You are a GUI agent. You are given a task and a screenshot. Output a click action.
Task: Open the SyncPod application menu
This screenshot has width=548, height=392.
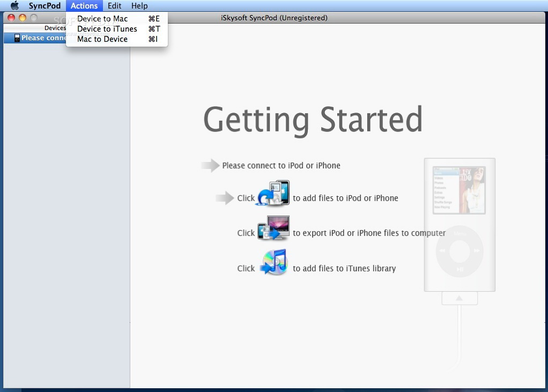[x=45, y=5]
